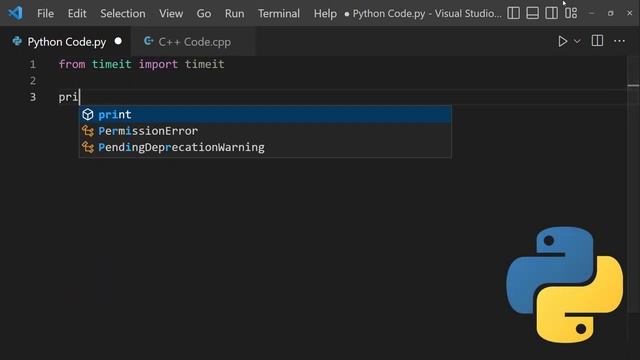Open the Run menu
This screenshot has height=360, width=640.
234,13
